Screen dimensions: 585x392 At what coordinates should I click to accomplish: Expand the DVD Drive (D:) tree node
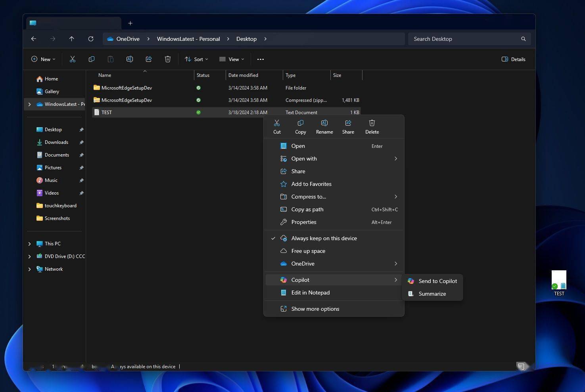tap(29, 256)
